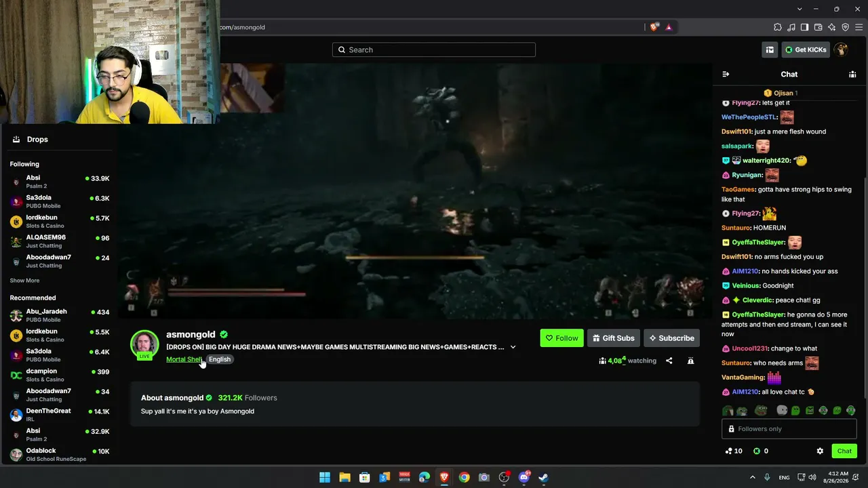
Task: Click the report stream icon
Action: (x=690, y=361)
